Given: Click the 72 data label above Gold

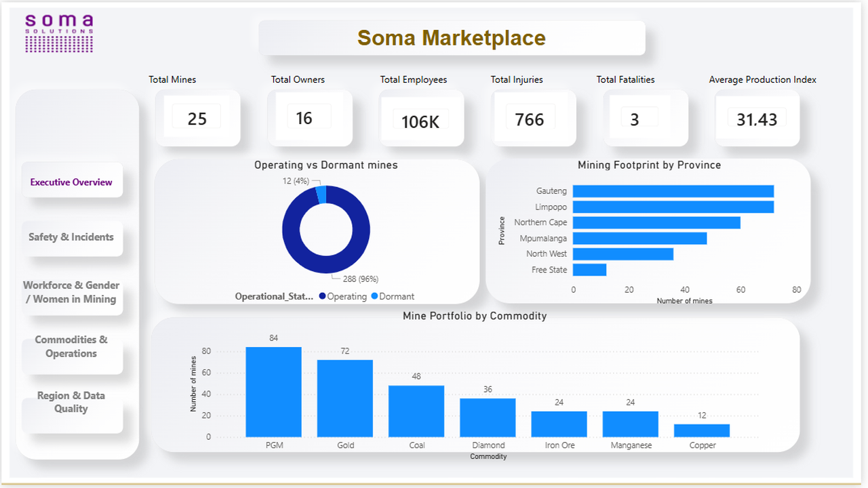Looking at the screenshot, I should coord(345,351).
